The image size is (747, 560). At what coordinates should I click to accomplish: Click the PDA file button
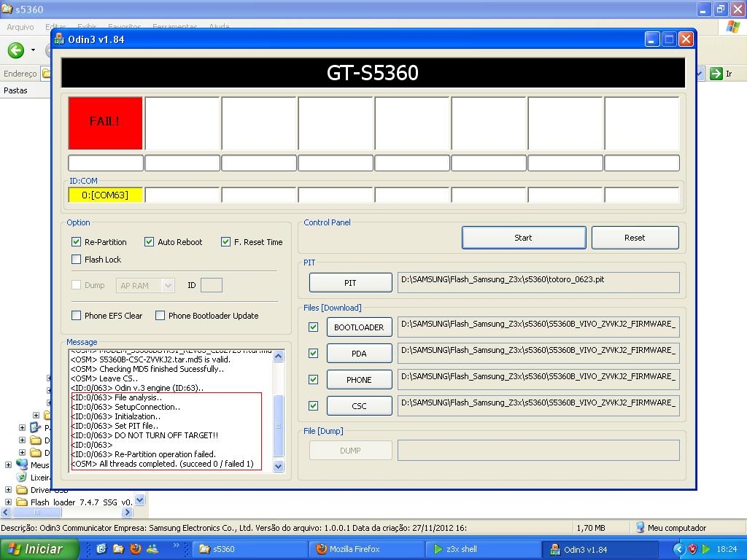click(x=359, y=354)
